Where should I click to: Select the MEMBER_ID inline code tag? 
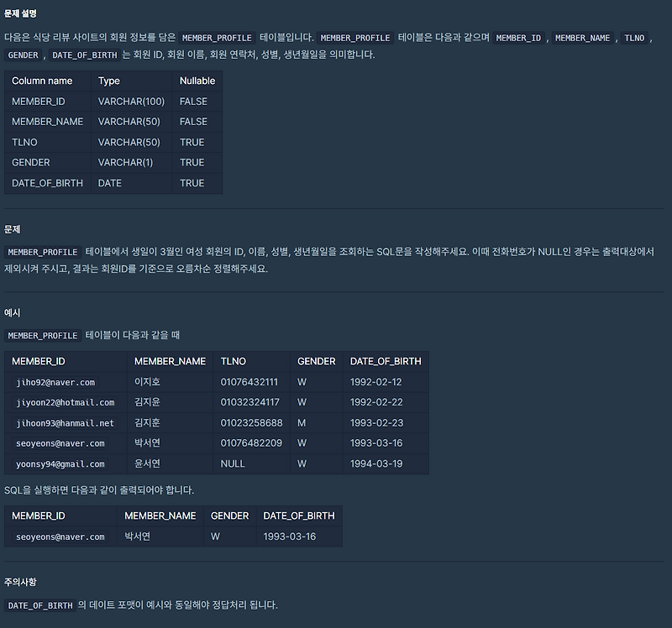(518, 38)
